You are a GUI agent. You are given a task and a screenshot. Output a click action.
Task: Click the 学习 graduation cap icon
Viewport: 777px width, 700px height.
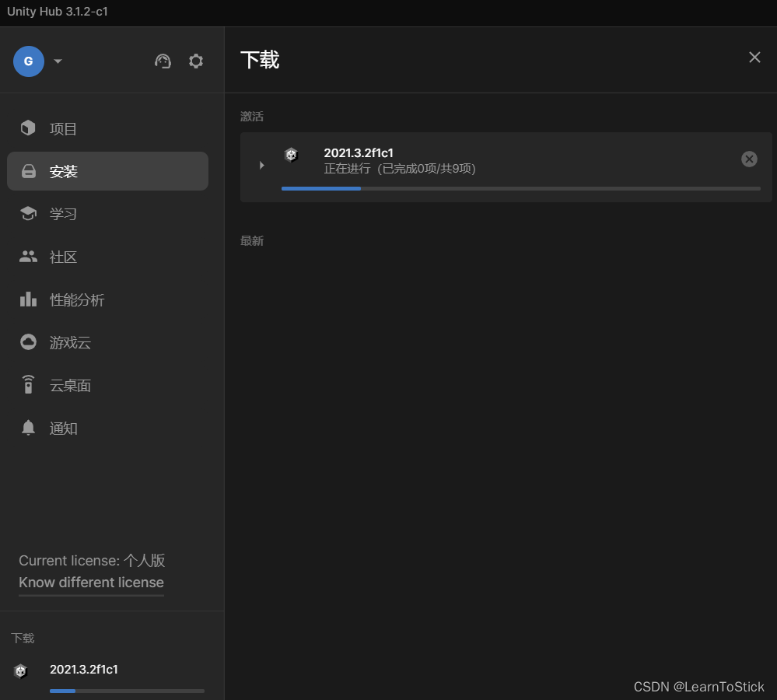(28, 214)
